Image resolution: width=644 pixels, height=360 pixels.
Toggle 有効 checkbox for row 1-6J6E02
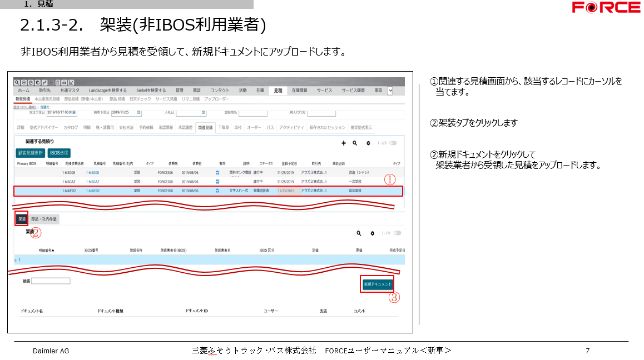pos(217,191)
